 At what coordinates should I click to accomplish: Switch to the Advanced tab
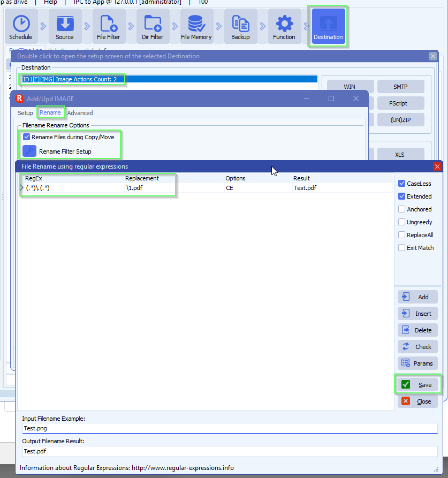[x=80, y=113]
